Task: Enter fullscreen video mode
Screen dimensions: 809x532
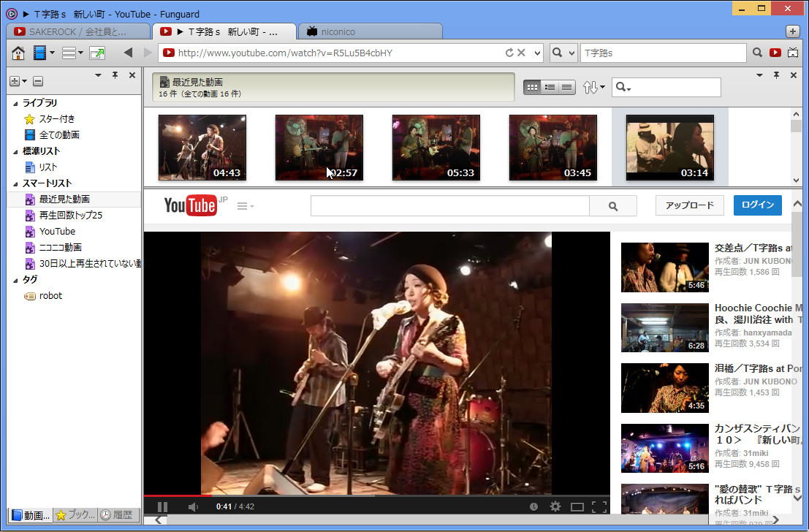Action: pos(599,506)
